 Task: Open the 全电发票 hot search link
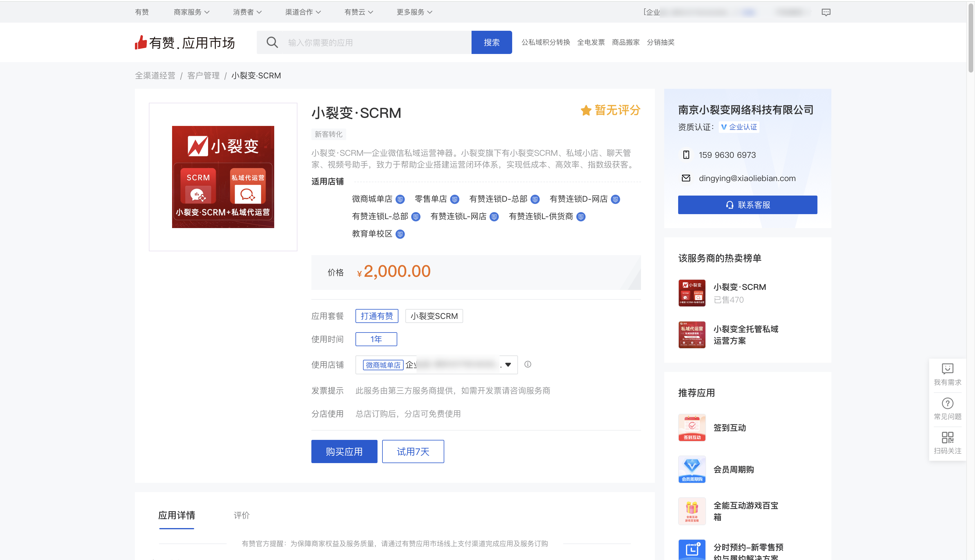[x=591, y=42]
